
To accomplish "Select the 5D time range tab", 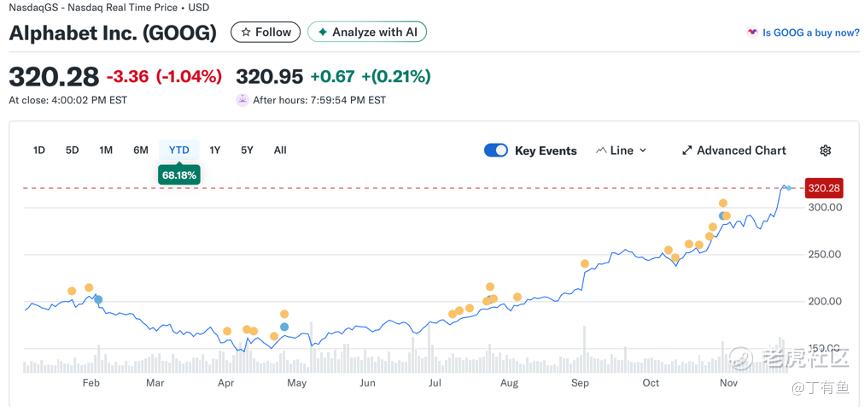I will point(72,151).
